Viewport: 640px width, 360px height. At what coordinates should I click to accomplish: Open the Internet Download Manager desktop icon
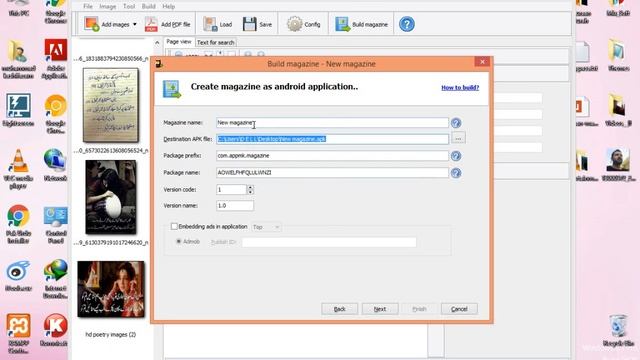(x=55, y=278)
